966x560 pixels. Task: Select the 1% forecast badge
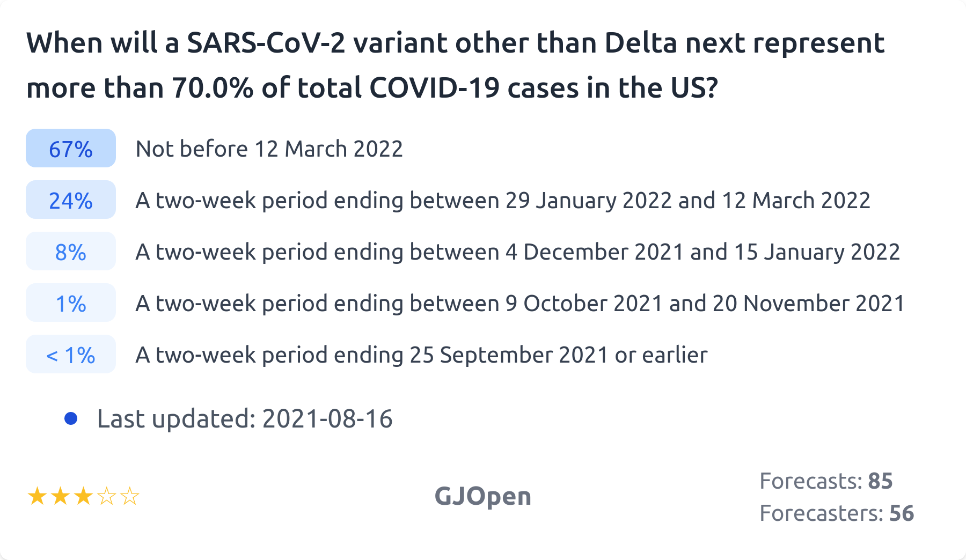pyautogui.click(x=71, y=303)
